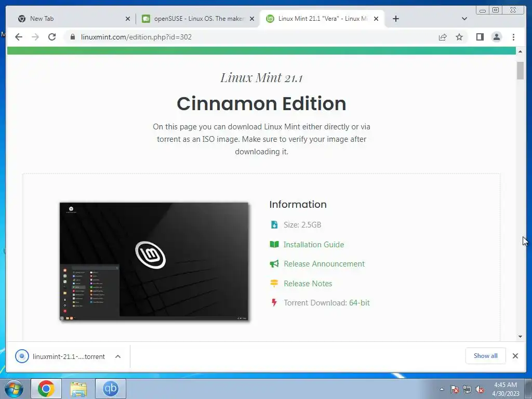Click the Size: 2.5GB text
This screenshot has height=399, width=532.
302,225
